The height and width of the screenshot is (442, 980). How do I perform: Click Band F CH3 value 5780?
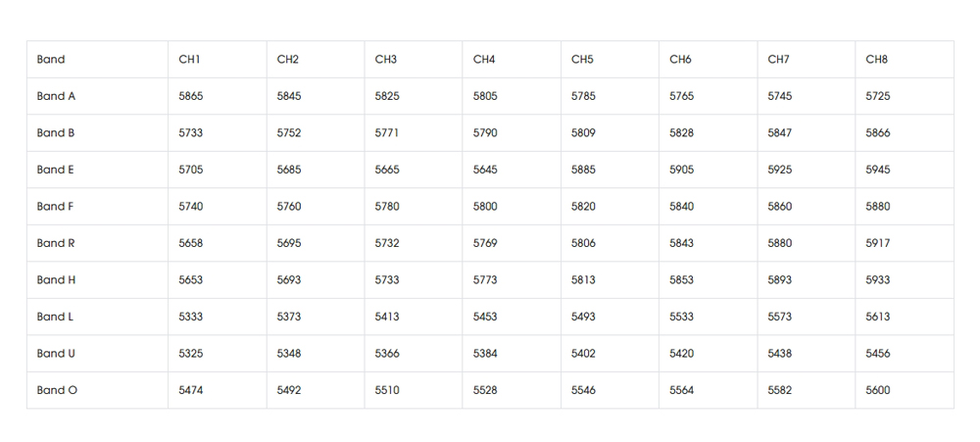[x=387, y=207]
